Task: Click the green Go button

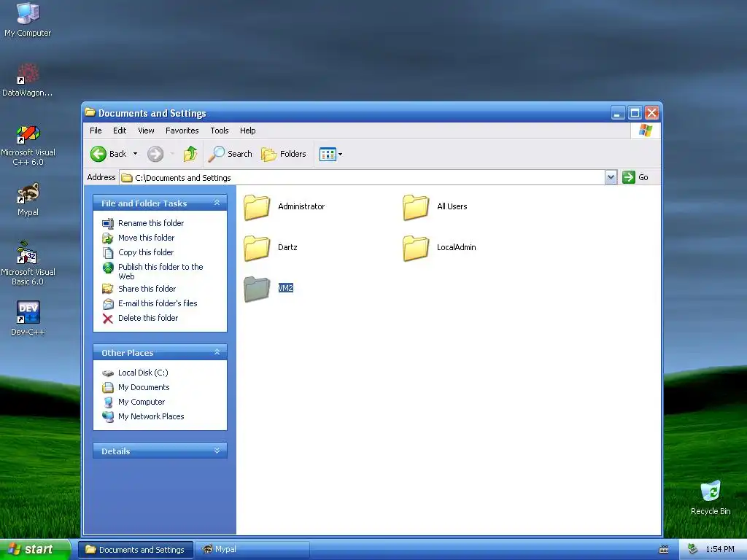Action: pyautogui.click(x=635, y=177)
